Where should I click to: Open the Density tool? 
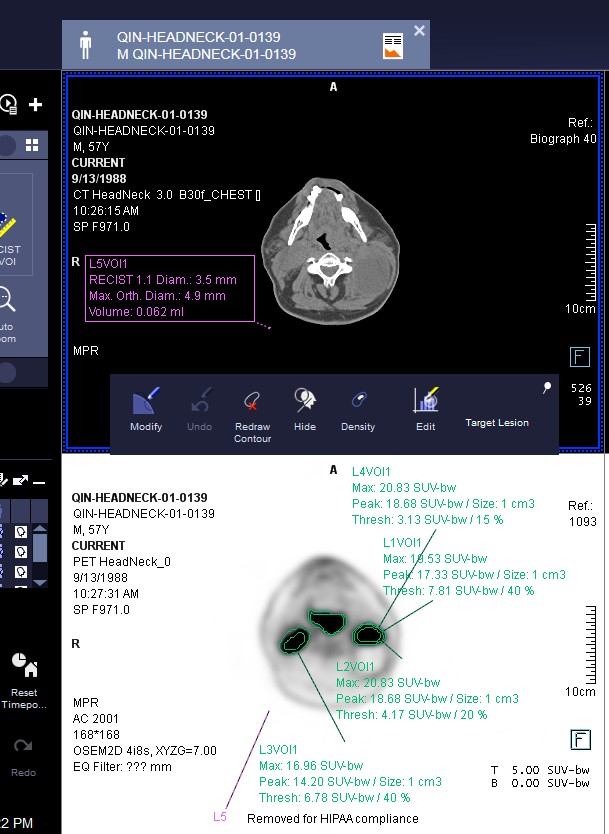(x=358, y=411)
